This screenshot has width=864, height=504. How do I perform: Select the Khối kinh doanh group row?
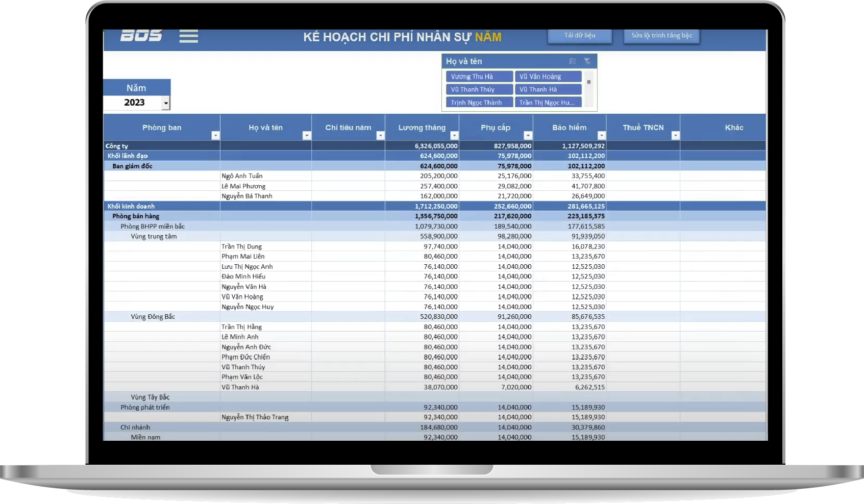click(x=131, y=206)
